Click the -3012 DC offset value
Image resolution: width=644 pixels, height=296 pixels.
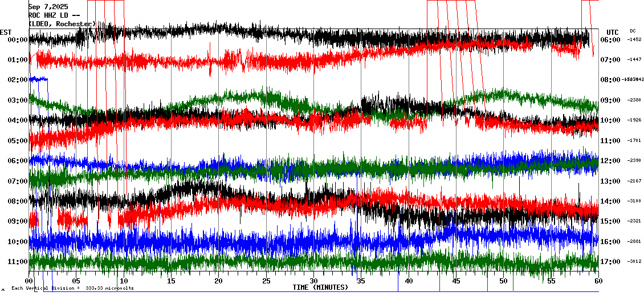634,262
